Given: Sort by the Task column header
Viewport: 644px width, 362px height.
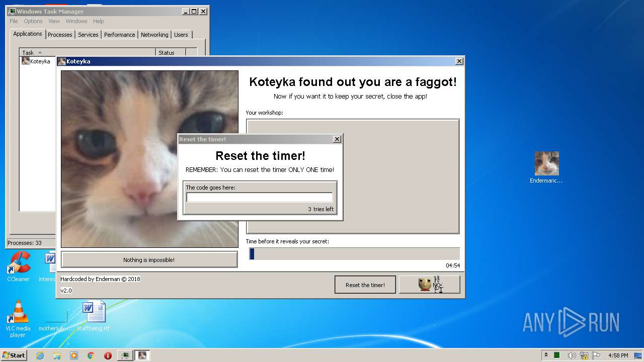Looking at the screenshot, I should click(x=88, y=52).
